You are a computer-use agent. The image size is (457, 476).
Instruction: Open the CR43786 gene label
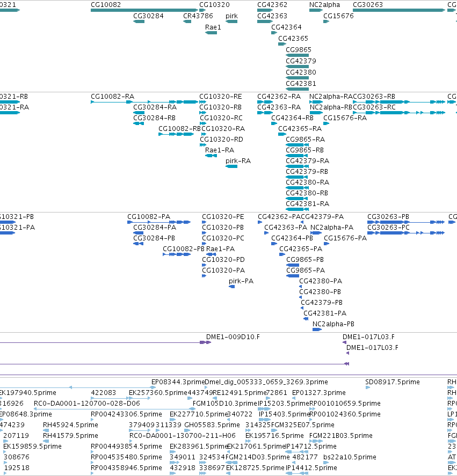pos(198,16)
